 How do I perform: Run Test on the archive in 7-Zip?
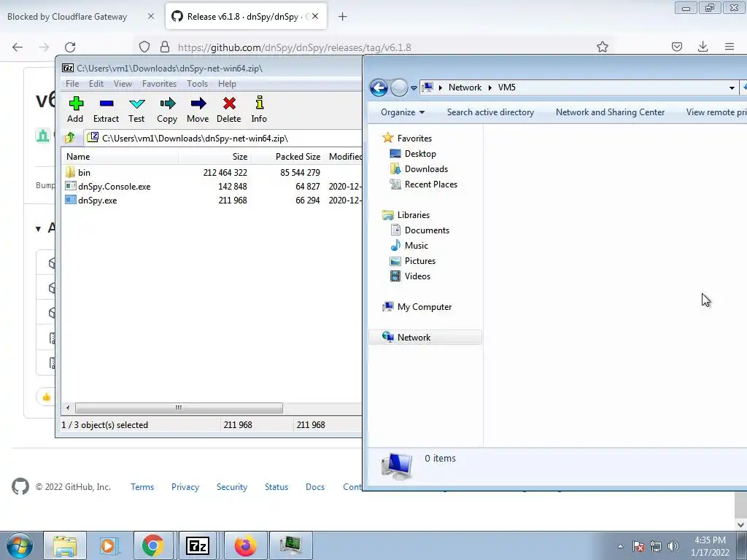point(136,110)
